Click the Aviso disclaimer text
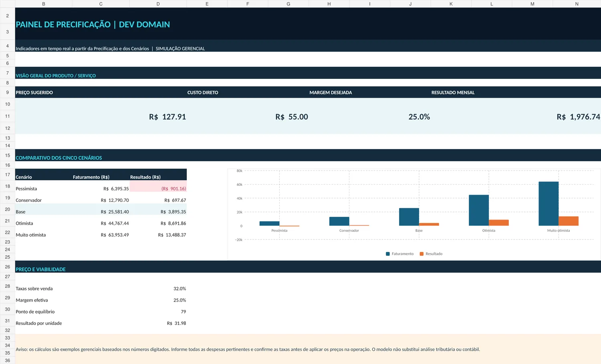This screenshot has height=364, width=601. pyautogui.click(x=248, y=350)
